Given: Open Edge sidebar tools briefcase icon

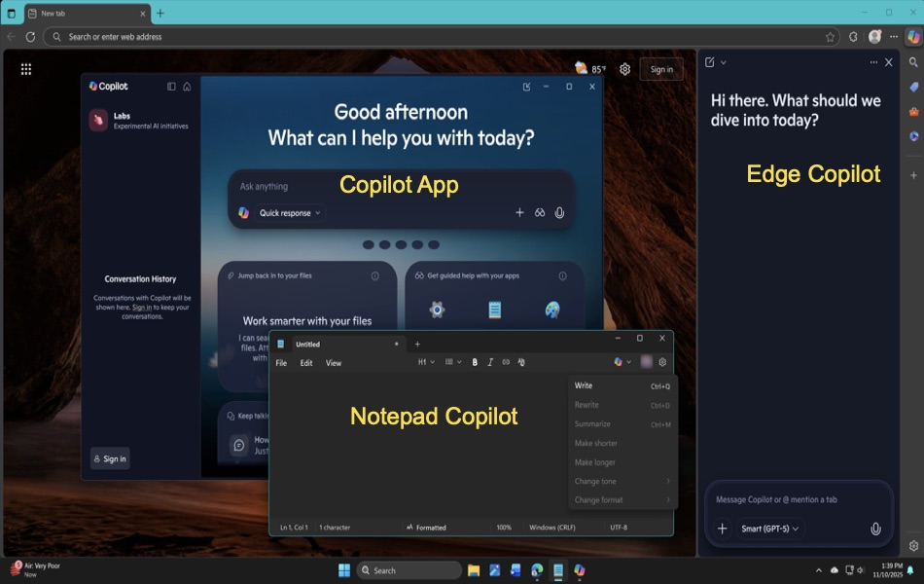Looking at the screenshot, I should pyautogui.click(x=913, y=112).
